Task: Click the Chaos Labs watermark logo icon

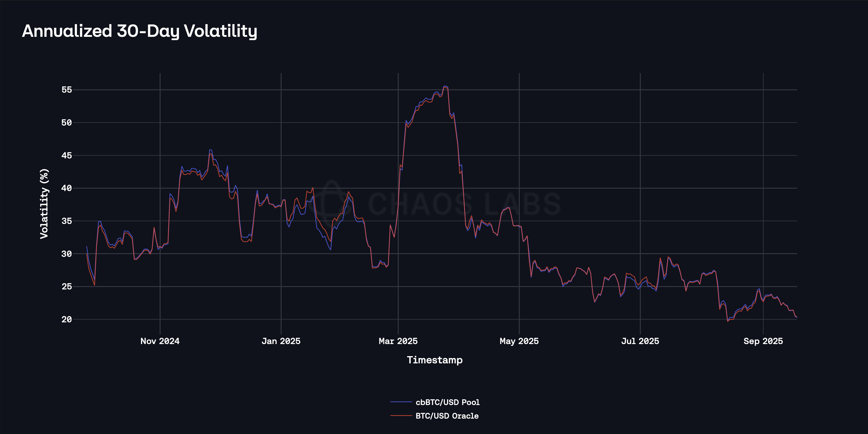Action: pos(332,203)
